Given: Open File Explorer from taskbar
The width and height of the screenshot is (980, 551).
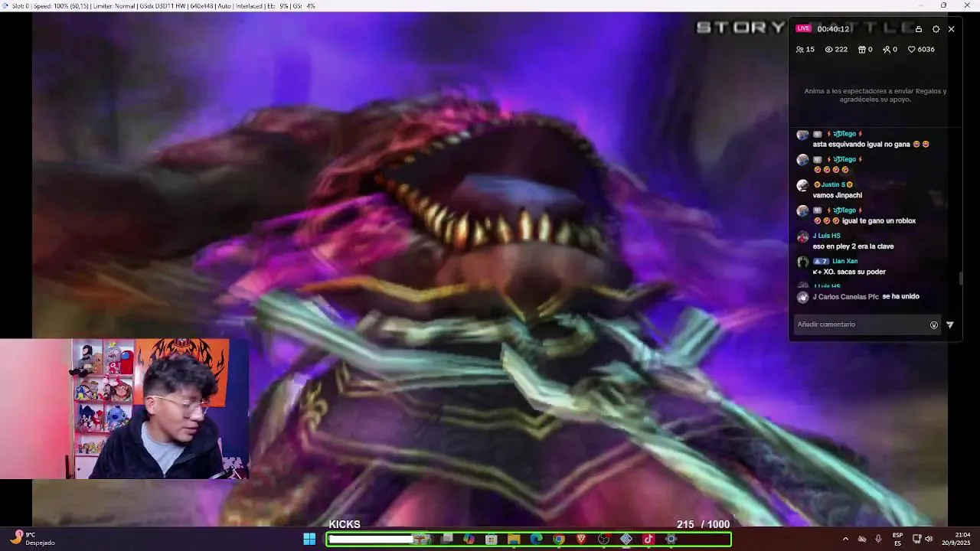Looking at the screenshot, I should coord(514,539).
